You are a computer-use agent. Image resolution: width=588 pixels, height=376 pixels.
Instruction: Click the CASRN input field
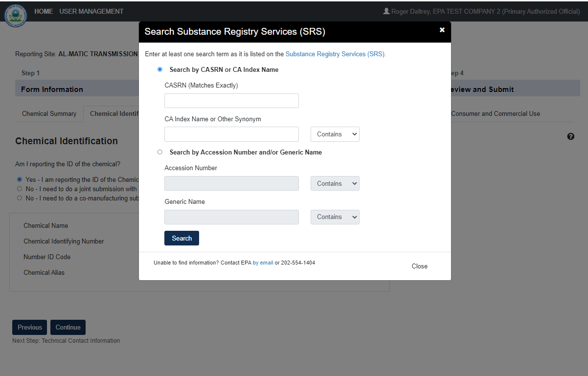coord(231,101)
